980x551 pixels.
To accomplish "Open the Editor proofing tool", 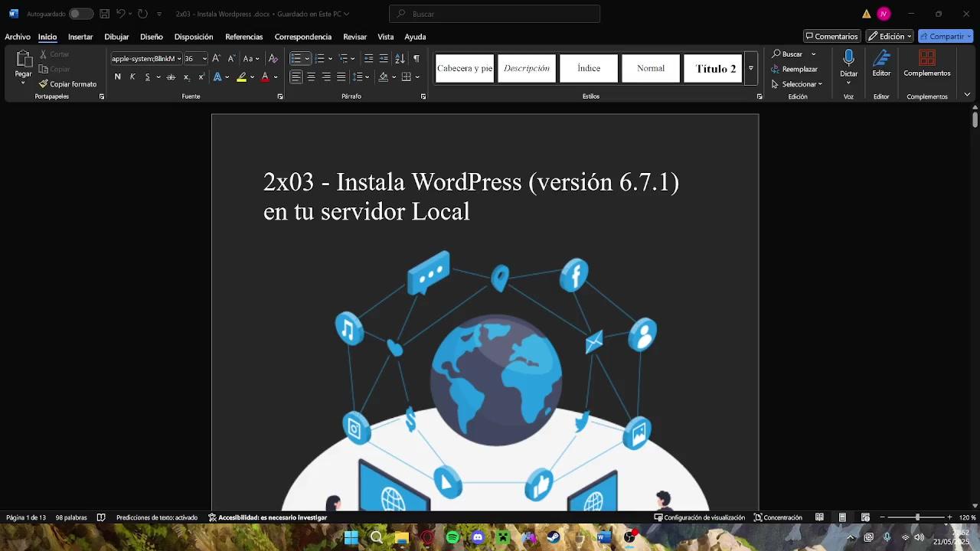I will point(881,64).
